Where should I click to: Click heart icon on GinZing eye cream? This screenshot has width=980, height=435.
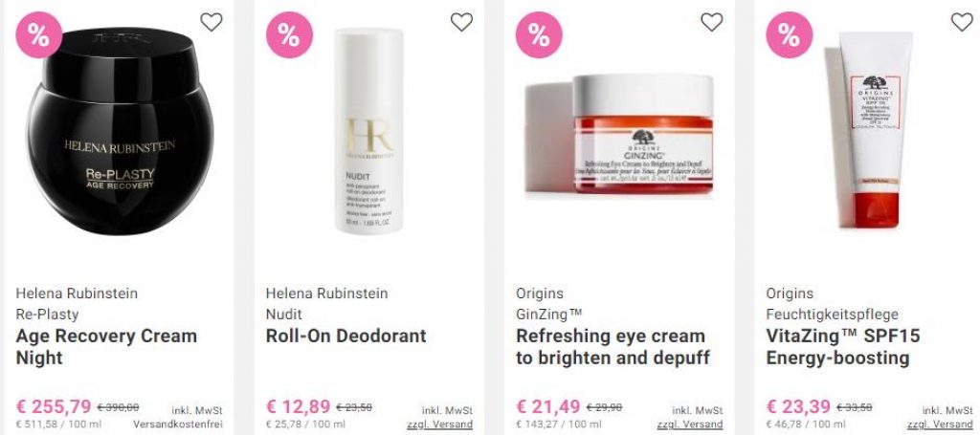[x=712, y=22]
